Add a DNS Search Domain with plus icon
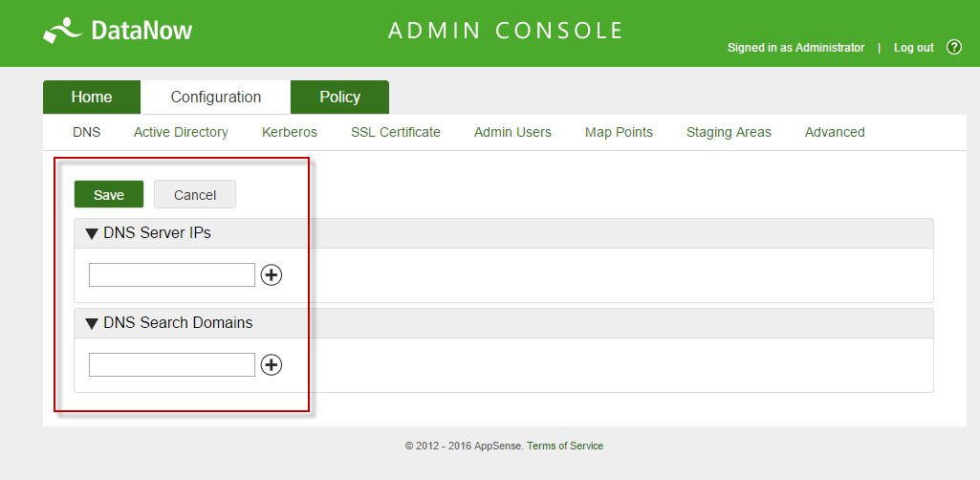Screen dimensions: 980x480 [272, 365]
